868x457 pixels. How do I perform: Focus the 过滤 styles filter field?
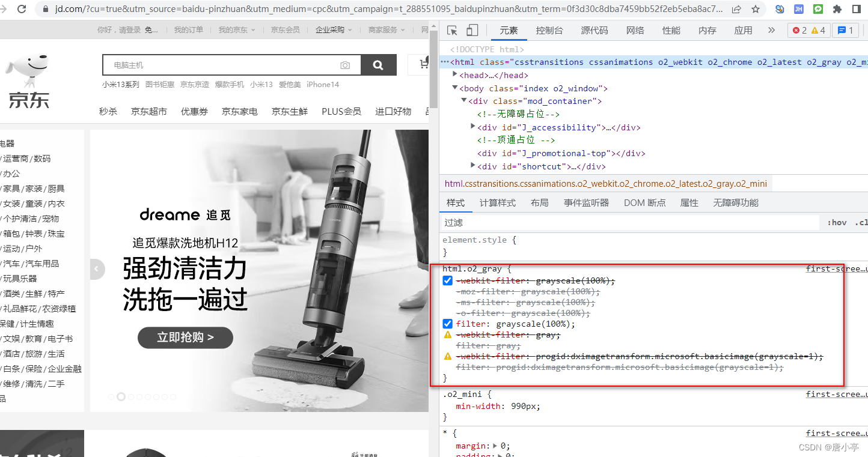tap(631, 223)
